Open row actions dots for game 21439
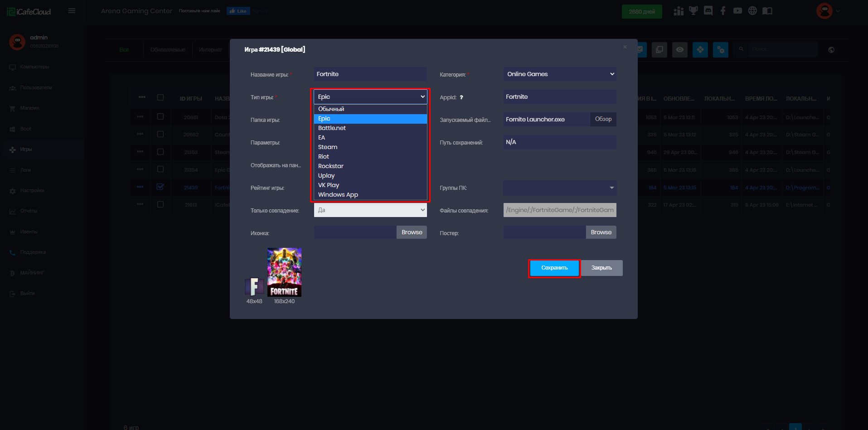Screen dimensions: 868x430 140,187
